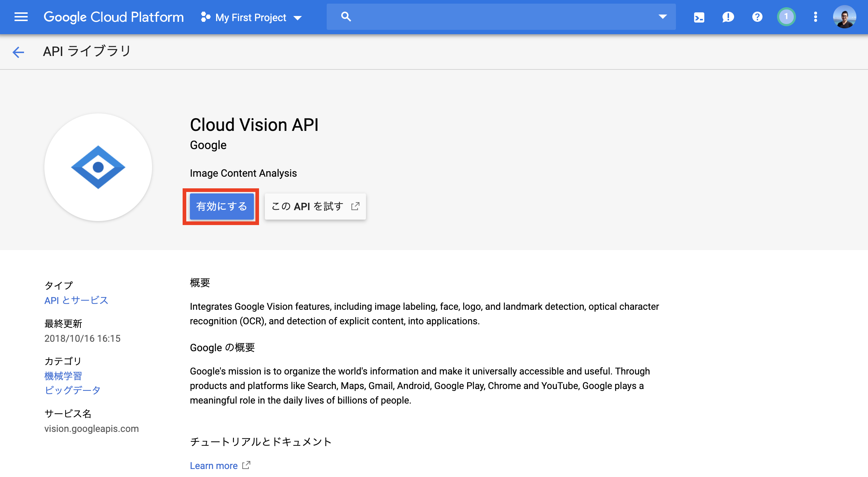Click the Image Content Analysis text

243,173
